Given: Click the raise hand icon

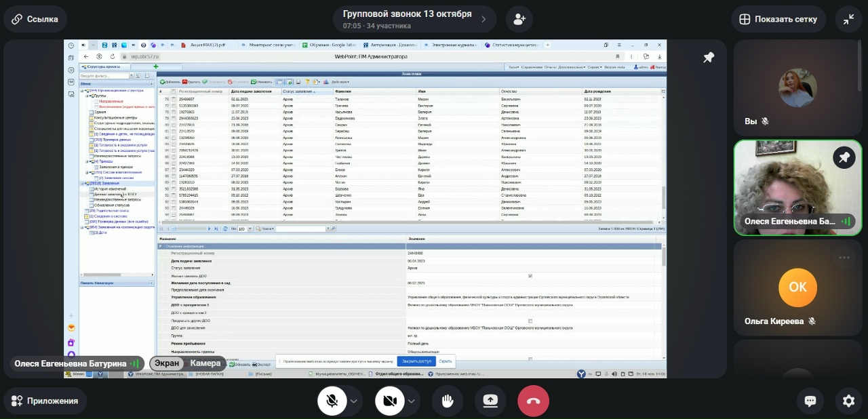Looking at the screenshot, I should point(448,401).
